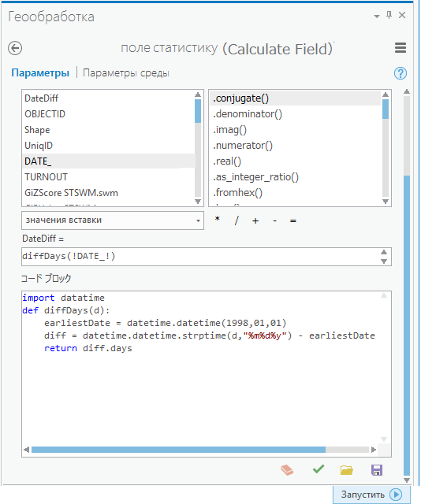Image resolution: width=421 pixels, height=504 pixels.
Task: Verify expression with green checkmark
Action: click(319, 469)
